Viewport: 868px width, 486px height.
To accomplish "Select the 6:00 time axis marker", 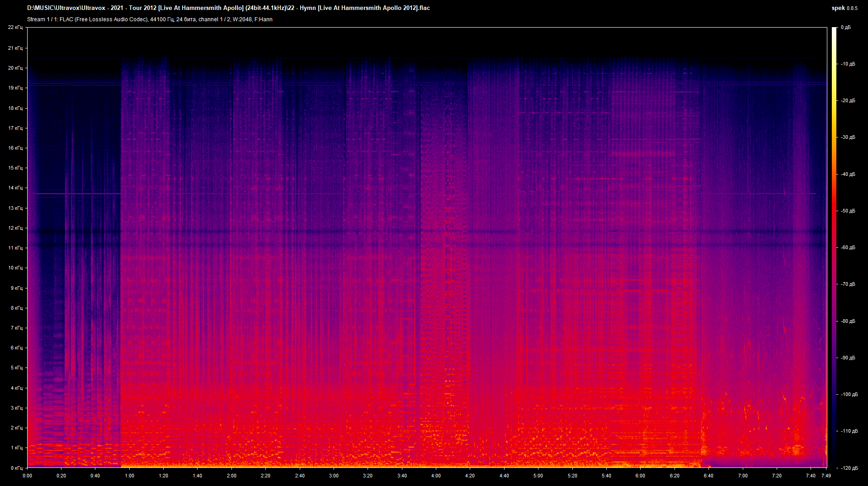I will 640,476.
